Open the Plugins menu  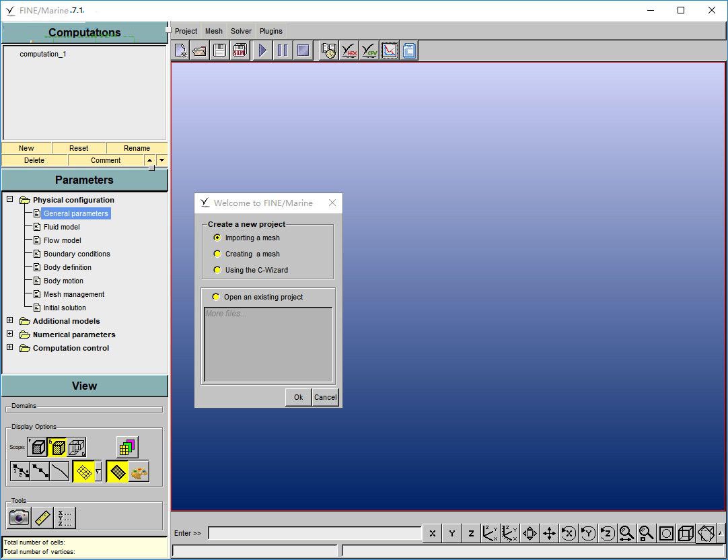coord(270,31)
